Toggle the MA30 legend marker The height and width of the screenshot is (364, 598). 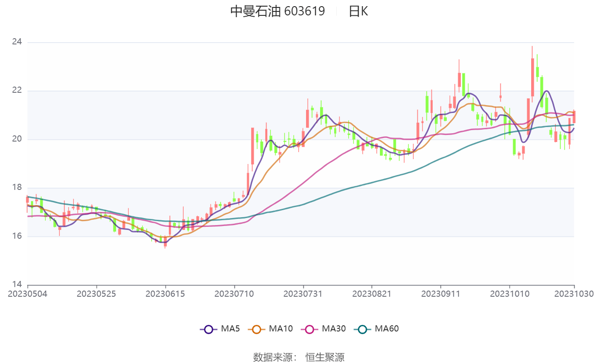(x=310, y=329)
